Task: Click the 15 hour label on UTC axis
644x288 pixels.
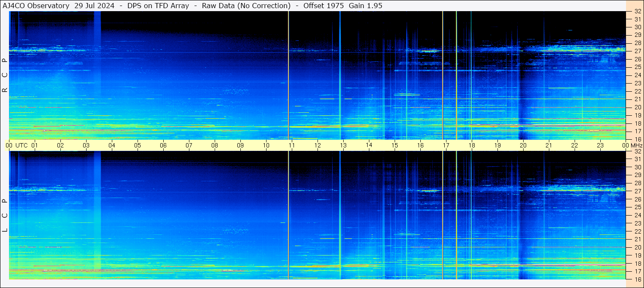Action: pyautogui.click(x=395, y=145)
